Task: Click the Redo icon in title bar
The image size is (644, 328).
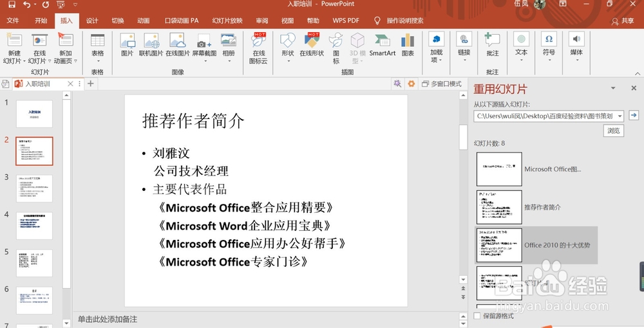Action: pos(45,4)
